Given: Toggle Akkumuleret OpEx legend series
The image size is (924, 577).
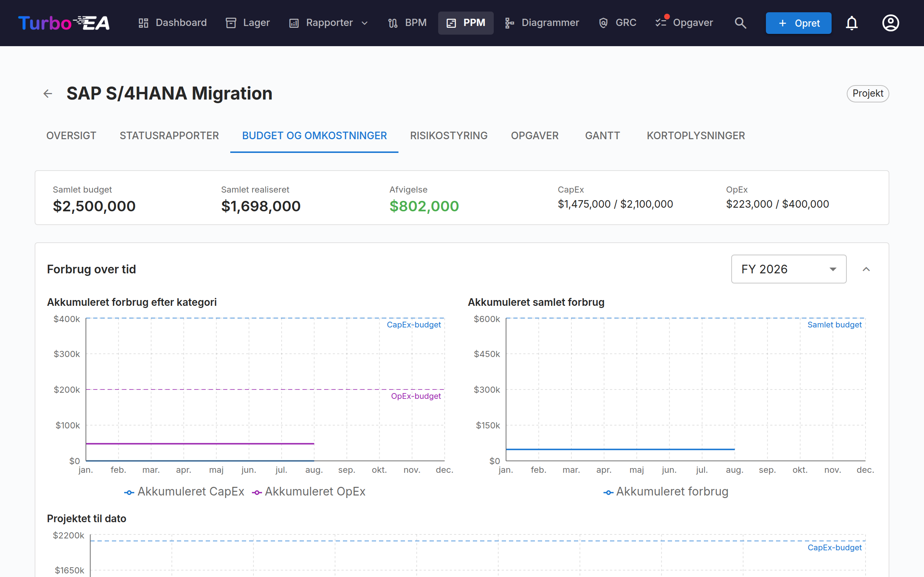Looking at the screenshot, I should [x=309, y=492].
